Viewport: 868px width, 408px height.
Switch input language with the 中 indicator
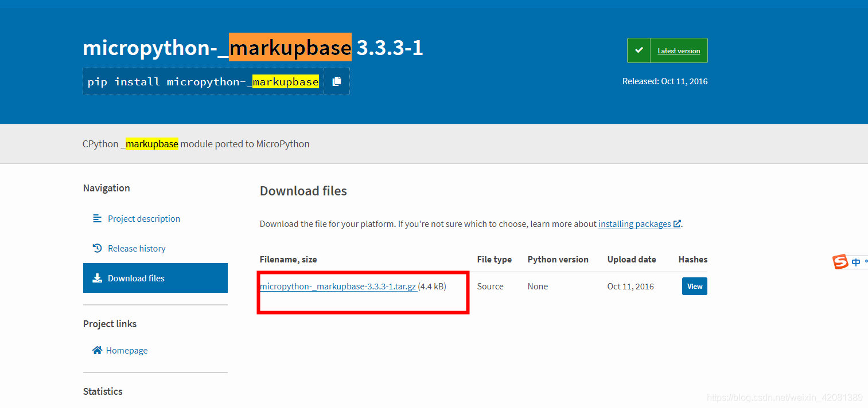coord(856,262)
